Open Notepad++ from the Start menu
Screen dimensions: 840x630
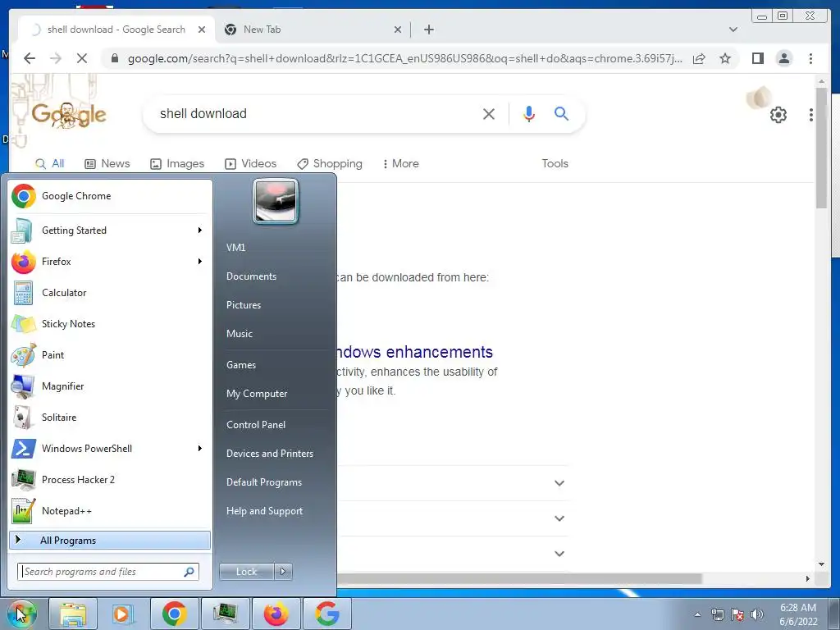click(x=110, y=510)
